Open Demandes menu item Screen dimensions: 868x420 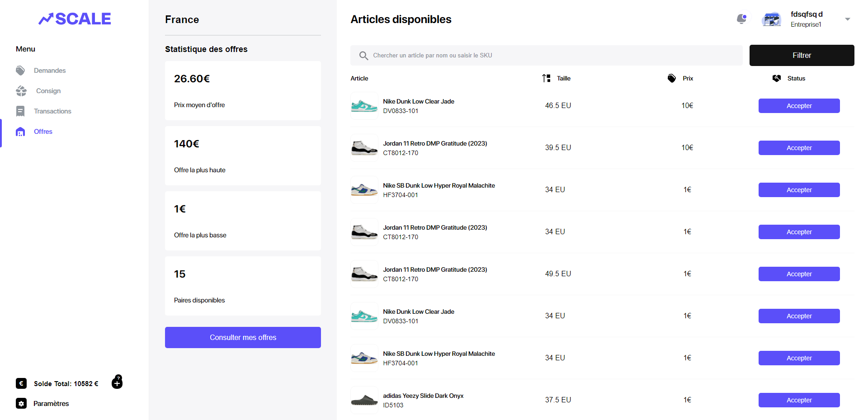[50, 71]
